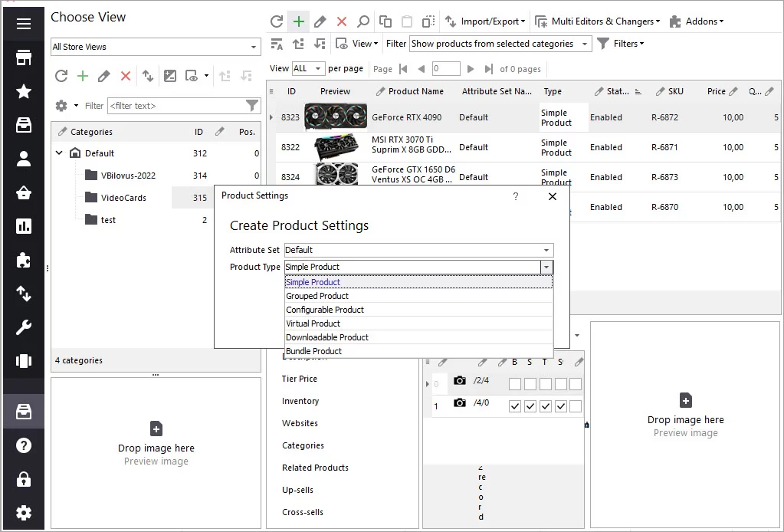784x532 pixels.
Task: Delete category with the red X icon
Action: [x=126, y=75]
